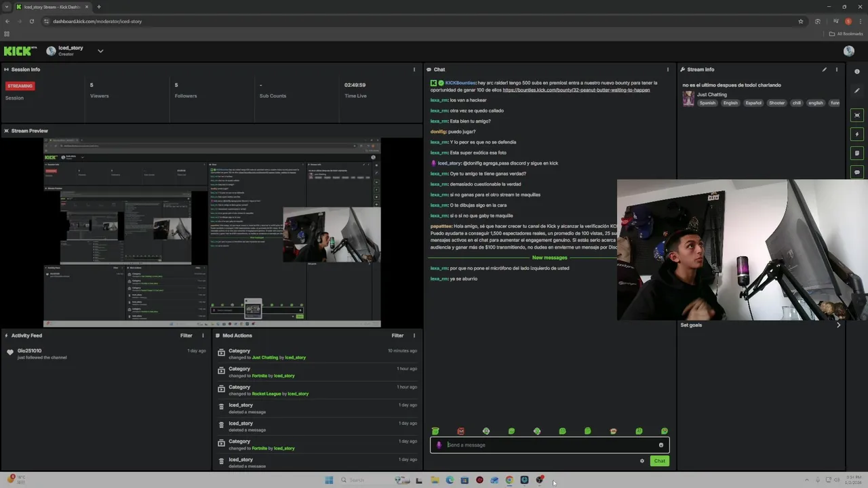
Task: Open File Explorer from the taskbar
Action: click(435, 480)
